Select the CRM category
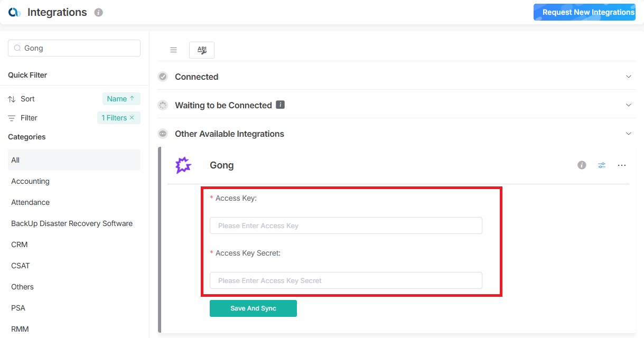Viewport: 644px width, 338px height. point(20,245)
